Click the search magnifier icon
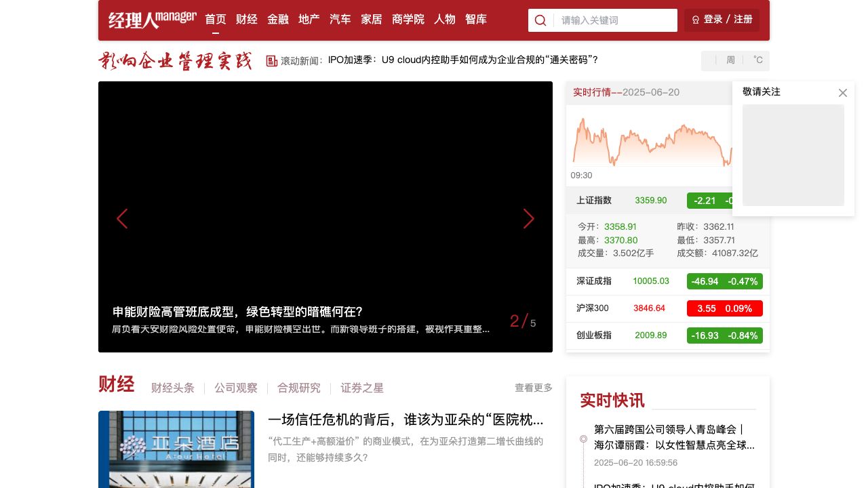The width and height of the screenshot is (868, 488). pyautogui.click(x=540, y=20)
